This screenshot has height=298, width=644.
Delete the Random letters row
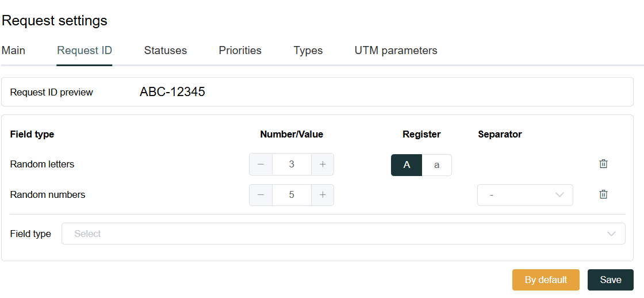603,163
